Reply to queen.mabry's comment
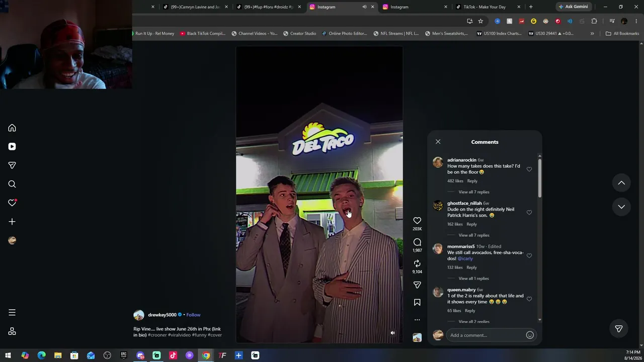 pyautogui.click(x=470, y=311)
